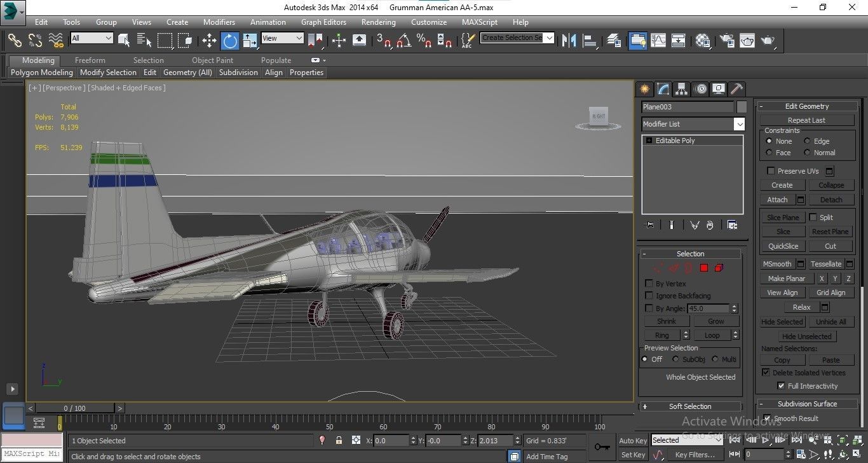Toggle Keyboard Shortcut Override icon

(x=359, y=40)
